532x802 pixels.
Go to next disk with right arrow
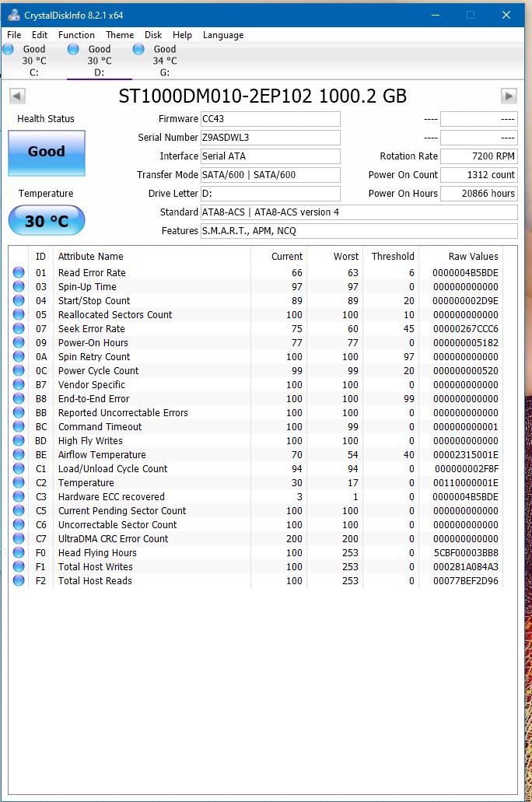coord(509,96)
